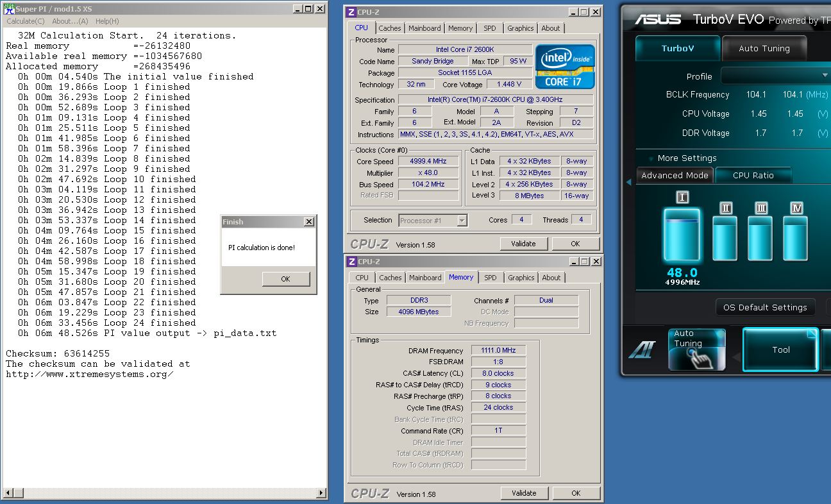831x504 pixels.
Task: Toggle CPU core I ratio selector
Action: [682, 197]
